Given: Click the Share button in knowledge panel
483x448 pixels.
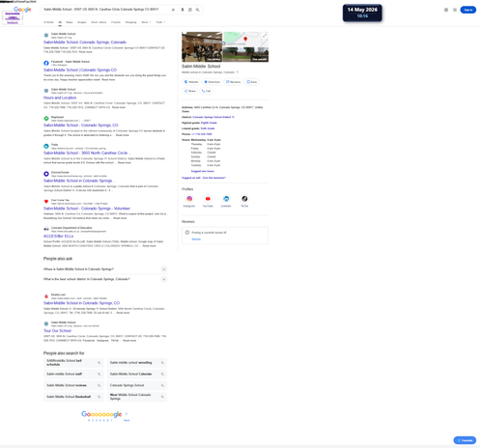Looking at the screenshot, I should (x=190, y=91).
